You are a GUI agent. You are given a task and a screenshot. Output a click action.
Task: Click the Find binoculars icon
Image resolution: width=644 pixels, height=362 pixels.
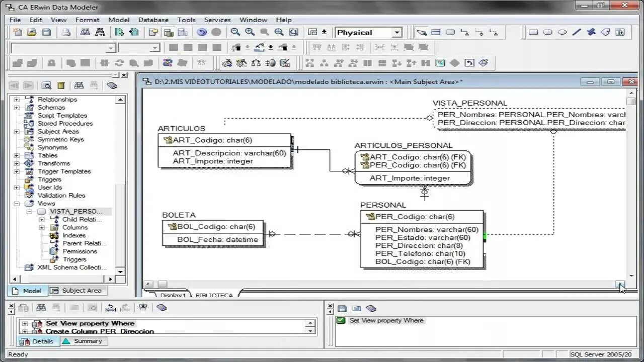click(85, 32)
